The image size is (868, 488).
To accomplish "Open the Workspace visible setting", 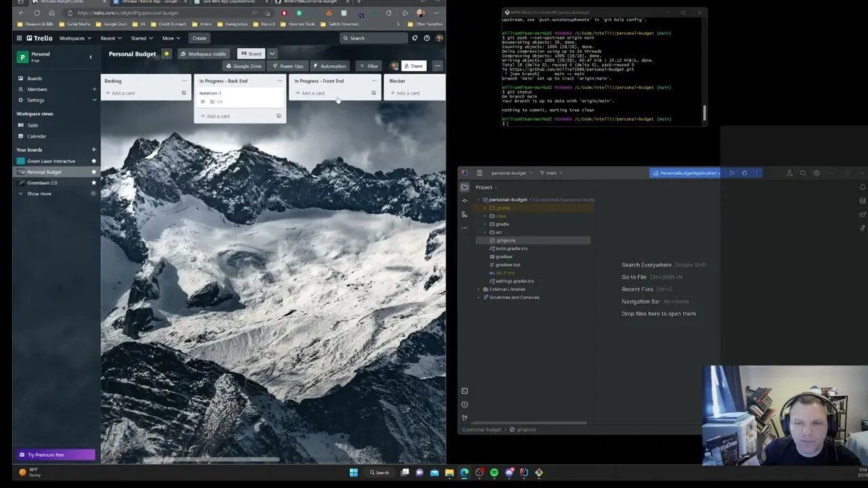I will point(203,54).
